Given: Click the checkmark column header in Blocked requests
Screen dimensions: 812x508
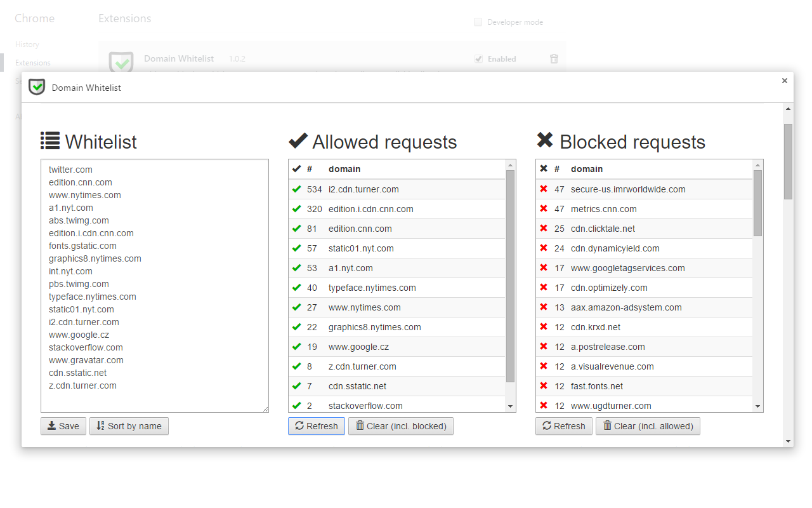Looking at the screenshot, I should pos(544,169).
